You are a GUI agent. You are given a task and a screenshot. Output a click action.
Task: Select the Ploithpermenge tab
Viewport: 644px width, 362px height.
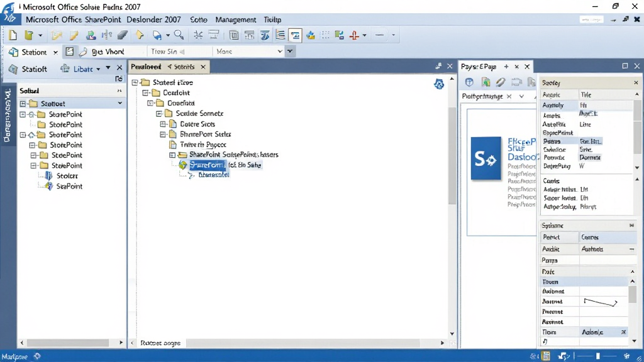pos(482,96)
